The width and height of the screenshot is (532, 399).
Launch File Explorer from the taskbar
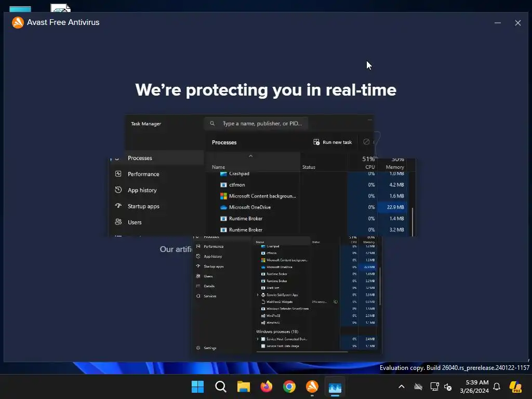(243, 387)
